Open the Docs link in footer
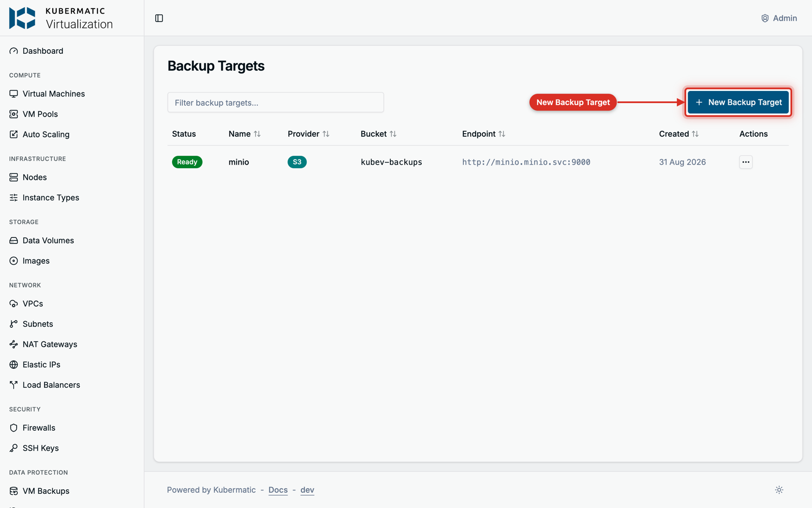The height and width of the screenshot is (508, 812). 278,490
